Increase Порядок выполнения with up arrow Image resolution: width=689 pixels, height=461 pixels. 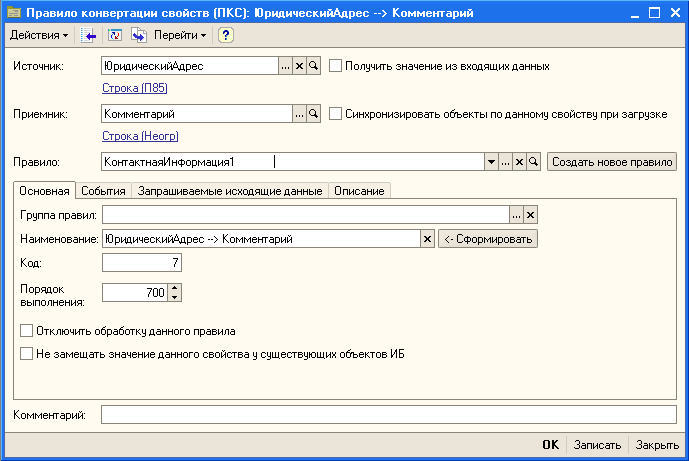tap(175, 288)
